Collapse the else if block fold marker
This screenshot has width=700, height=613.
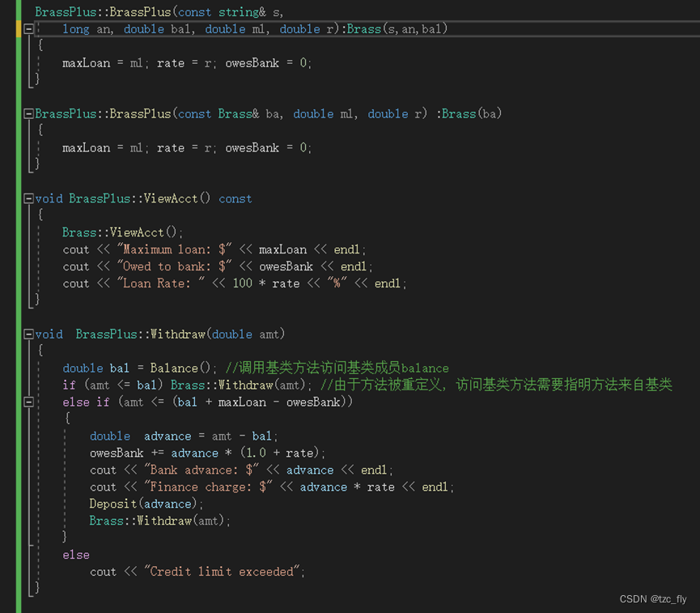(x=28, y=402)
